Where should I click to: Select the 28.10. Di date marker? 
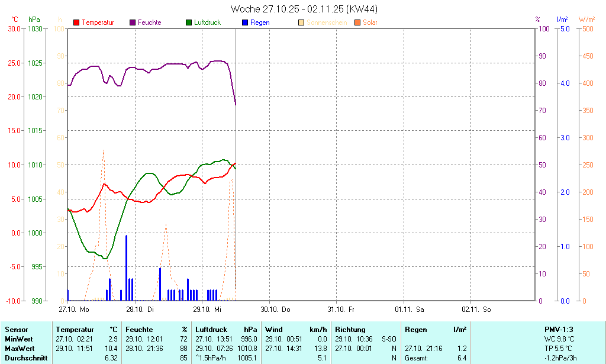tap(141, 309)
